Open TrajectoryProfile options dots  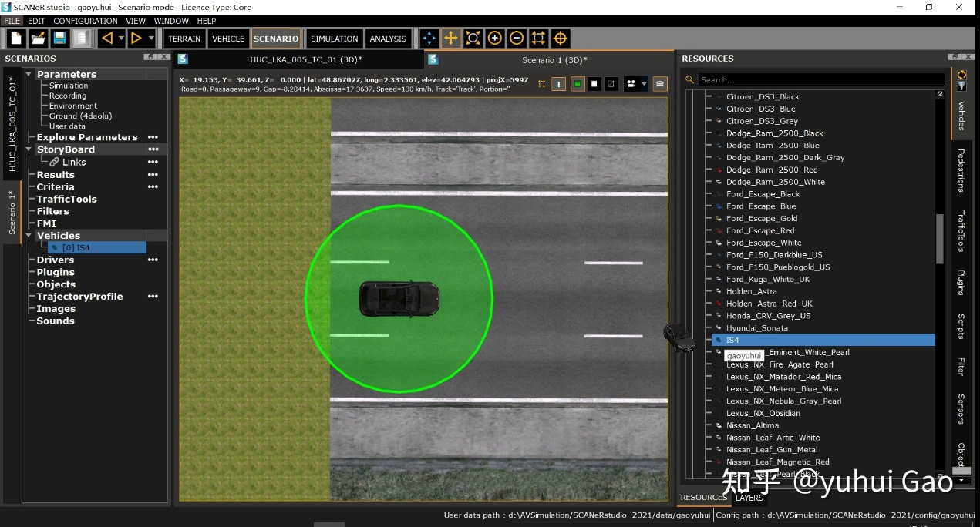pyautogui.click(x=153, y=297)
